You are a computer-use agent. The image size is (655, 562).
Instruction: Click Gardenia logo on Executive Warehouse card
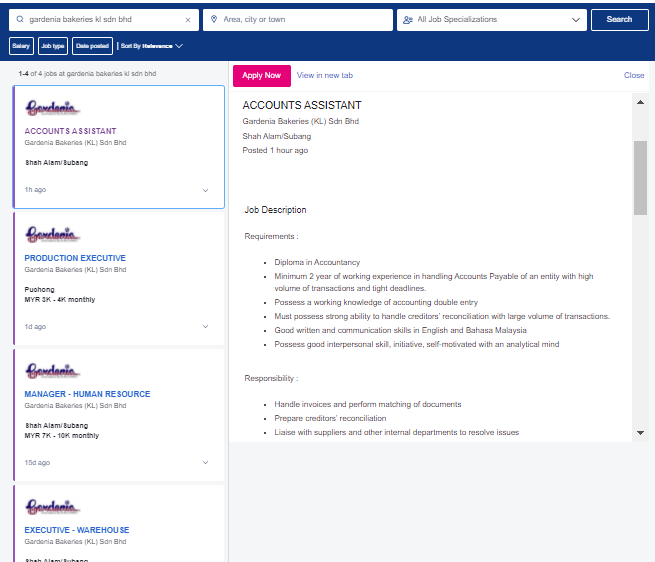[x=53, y=507]
